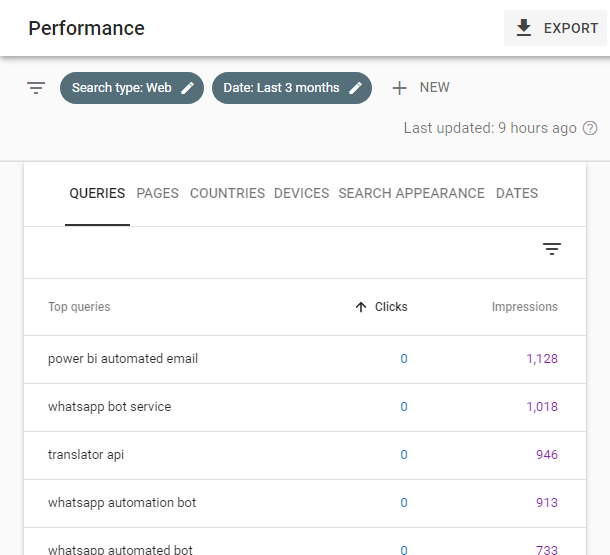Click clicks value for whatsapp bot service row

pyautogui.click(x=404, y=406)
